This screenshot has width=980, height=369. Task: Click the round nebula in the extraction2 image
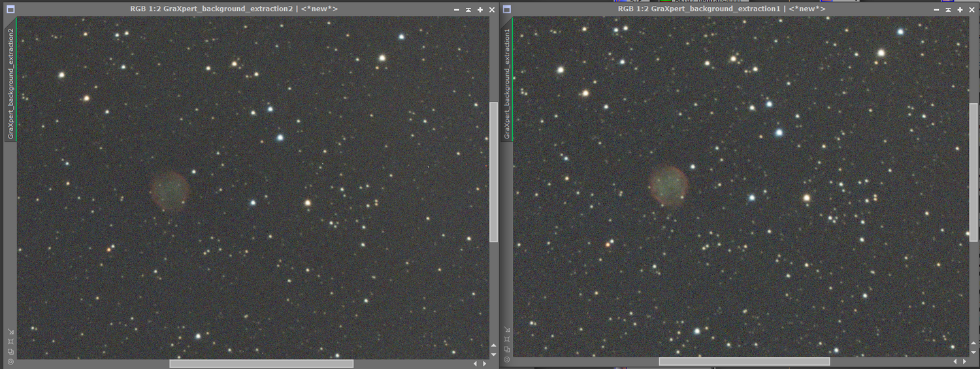[170, 190]
